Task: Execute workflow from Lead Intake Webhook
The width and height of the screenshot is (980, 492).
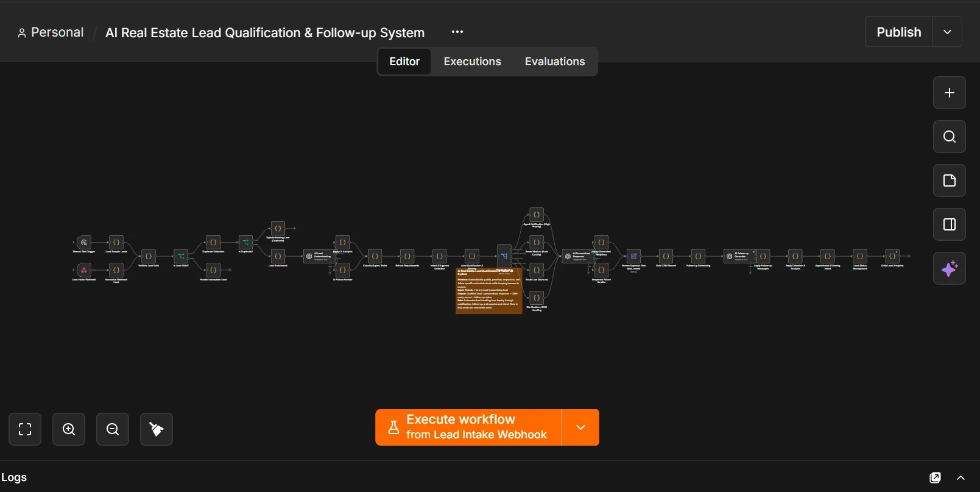Action: (468, 427)
